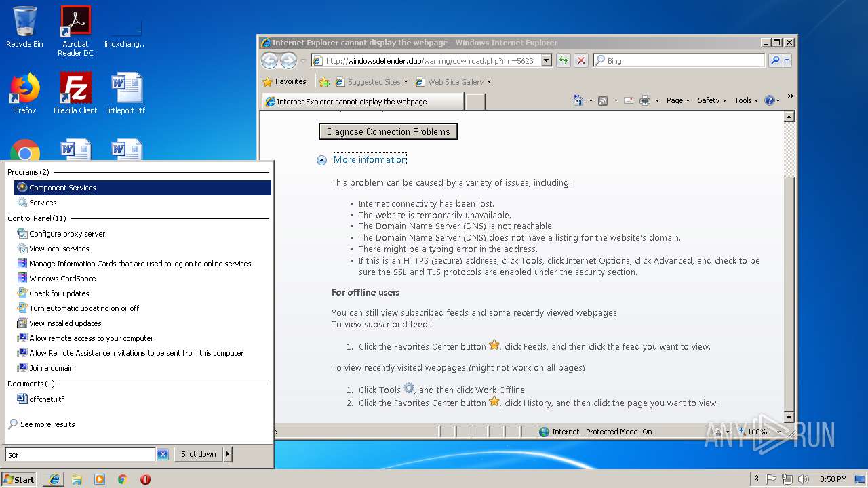Open the Page menu dropdown
This screenshot has height=488, width=868.
tap(677, 100)
